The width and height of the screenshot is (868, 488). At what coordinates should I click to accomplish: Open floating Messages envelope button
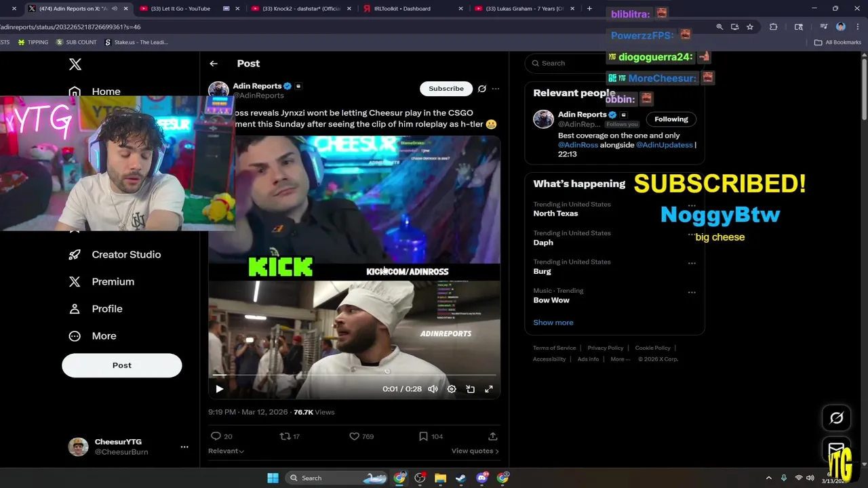coord(837,450)
